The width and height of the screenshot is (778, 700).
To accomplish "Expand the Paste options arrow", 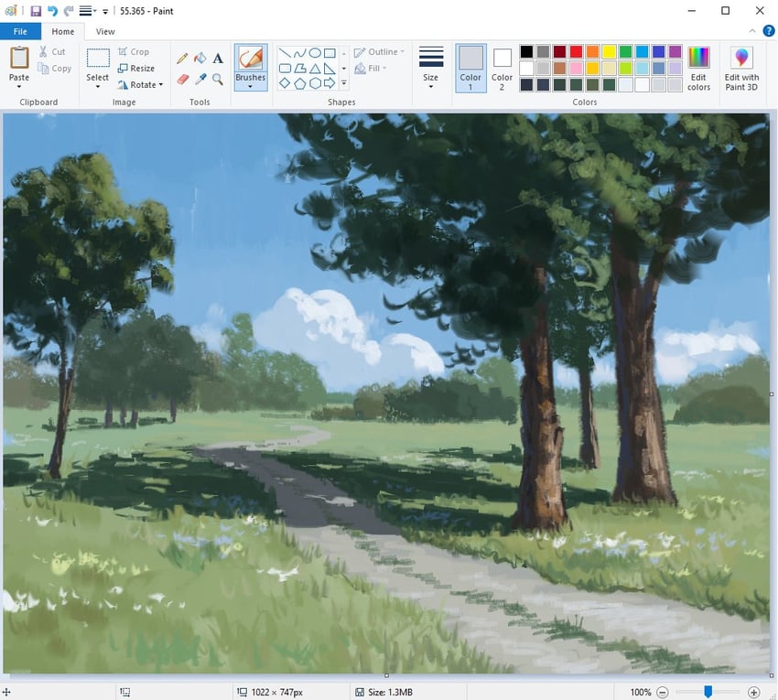I will pos(19,87).
